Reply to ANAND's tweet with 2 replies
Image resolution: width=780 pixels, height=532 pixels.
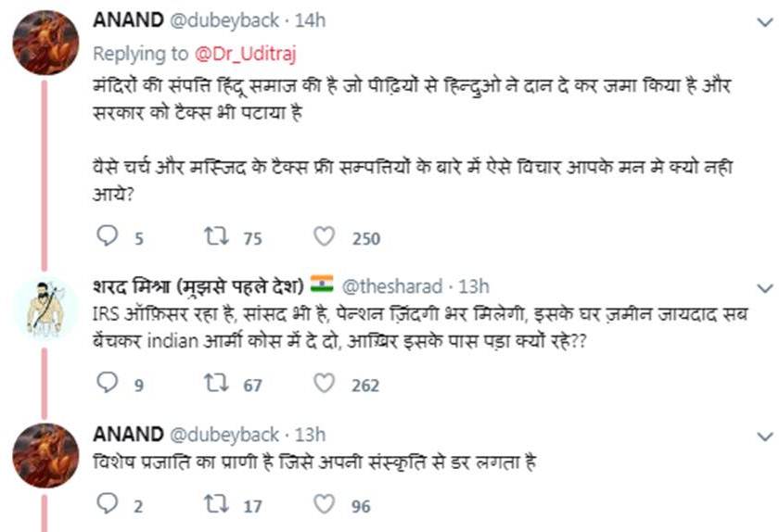tap(109, 505)
